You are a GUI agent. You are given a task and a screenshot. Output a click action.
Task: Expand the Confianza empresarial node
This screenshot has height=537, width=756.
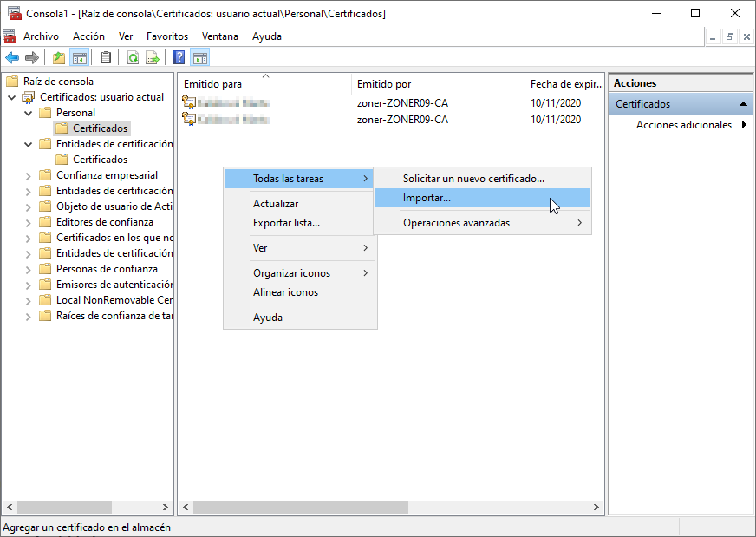point(29,175)
